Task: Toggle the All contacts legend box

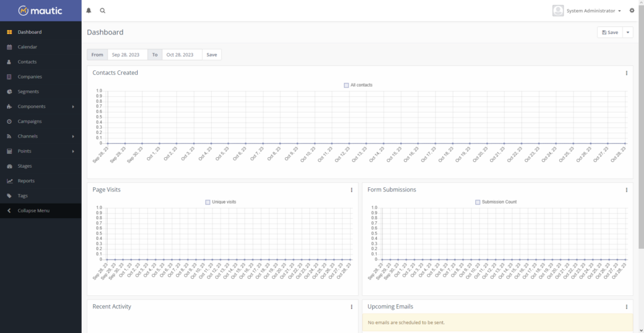Action: coord(347,85)
